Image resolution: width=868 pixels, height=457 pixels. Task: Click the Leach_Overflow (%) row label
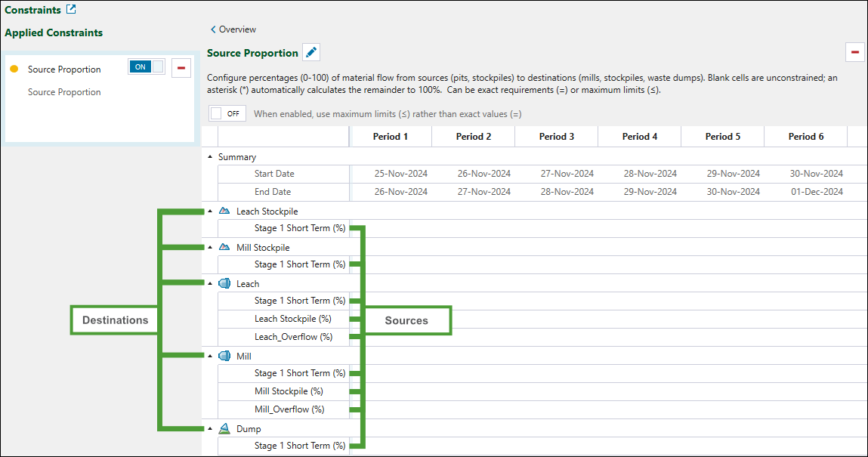click(293, 337)
